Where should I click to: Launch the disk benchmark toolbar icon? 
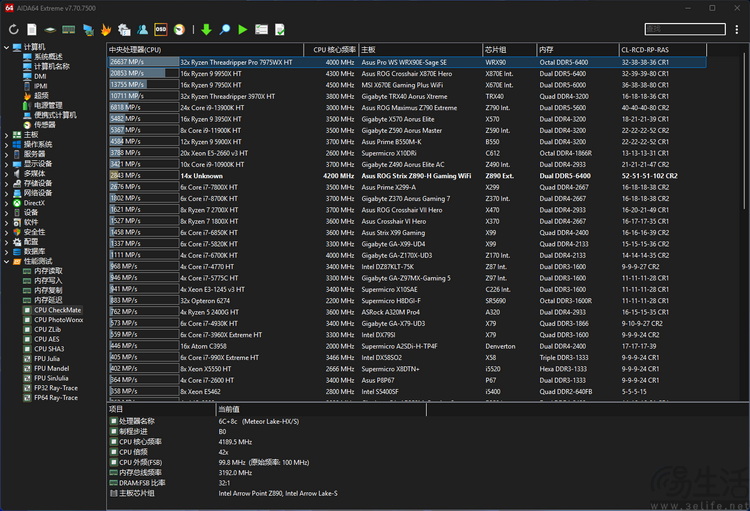(50, 30)
